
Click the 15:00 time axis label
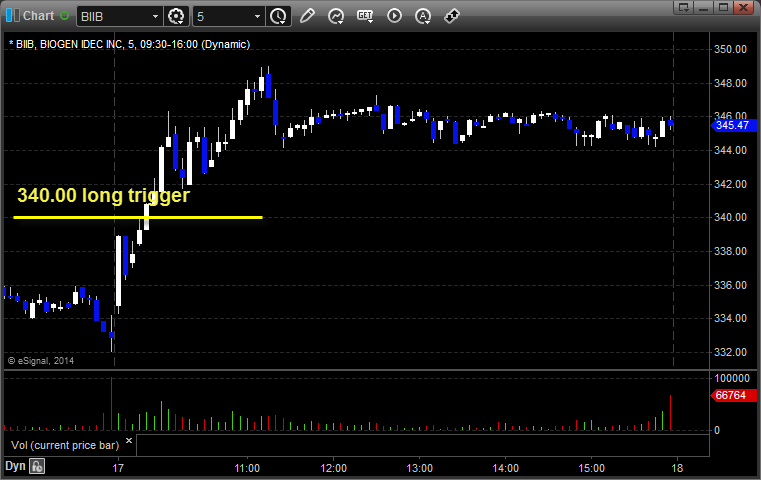pyautogui.click(x=592, y=468)
